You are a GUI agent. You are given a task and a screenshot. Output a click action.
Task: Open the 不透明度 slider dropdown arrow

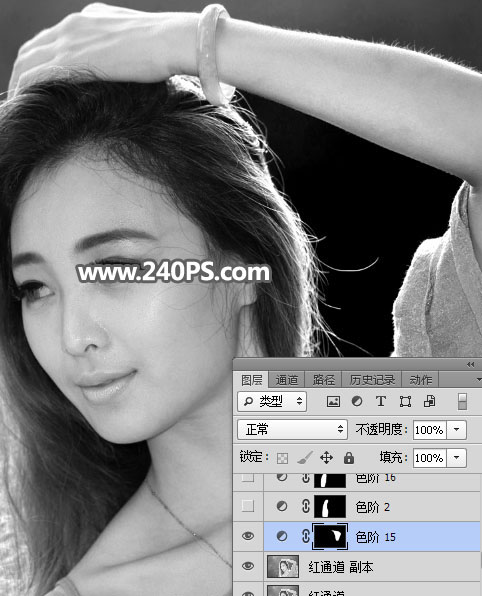[457, 430]
